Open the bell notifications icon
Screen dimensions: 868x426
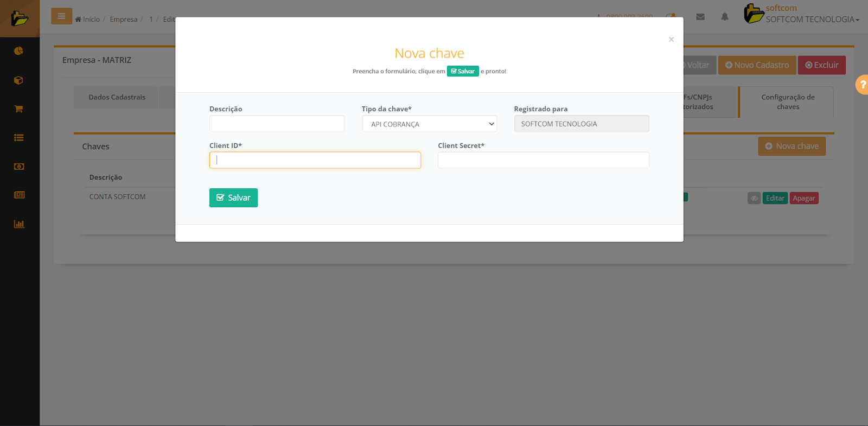pyautogui.click(x=725, y=17)
